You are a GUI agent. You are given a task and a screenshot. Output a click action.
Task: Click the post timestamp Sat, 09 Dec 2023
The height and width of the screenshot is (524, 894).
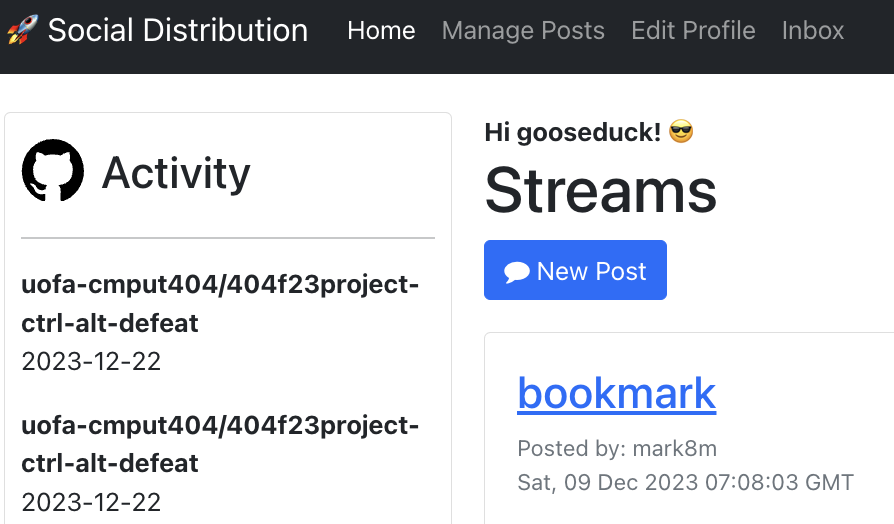click(x=685, y=482)
